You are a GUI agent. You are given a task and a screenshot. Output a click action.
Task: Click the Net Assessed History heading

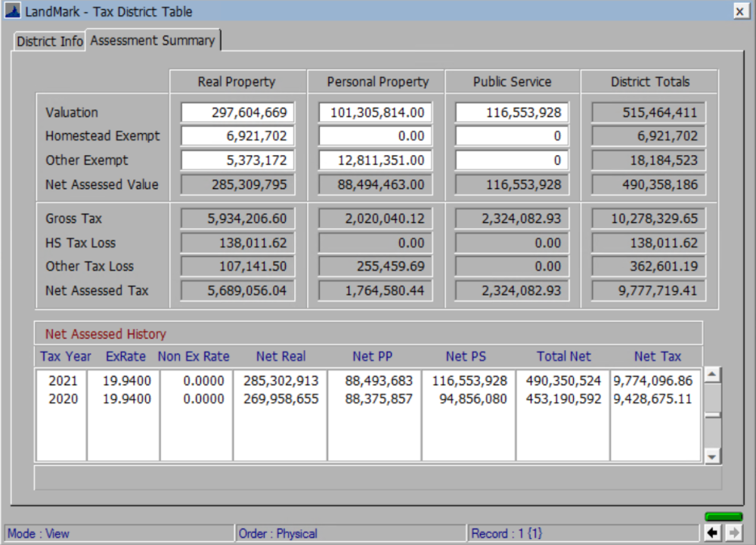[x=106, y=334]
